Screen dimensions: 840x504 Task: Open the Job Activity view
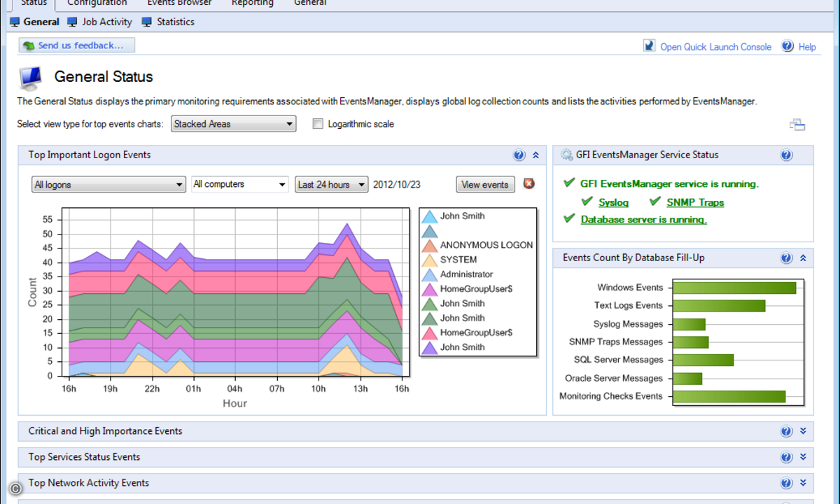point(99,22)
